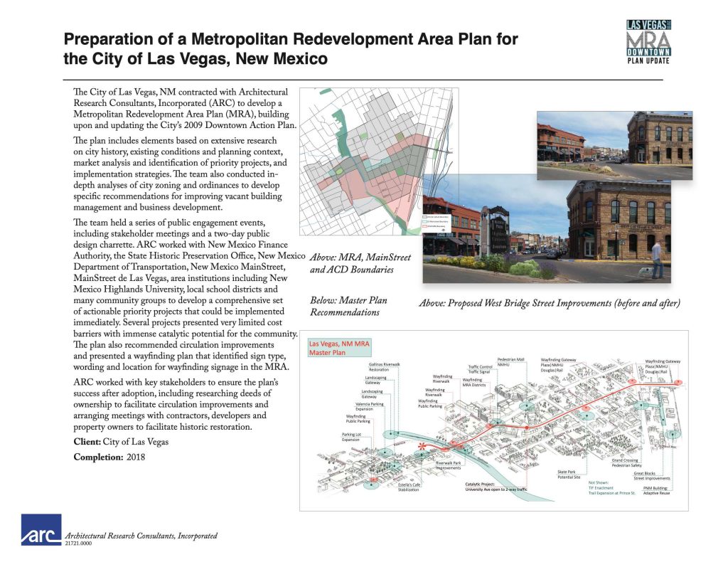Viewport: 728px width, 562px height.
Task: Select the red asterisk marker near Riverwalk Park
Action: click(422, 447)
